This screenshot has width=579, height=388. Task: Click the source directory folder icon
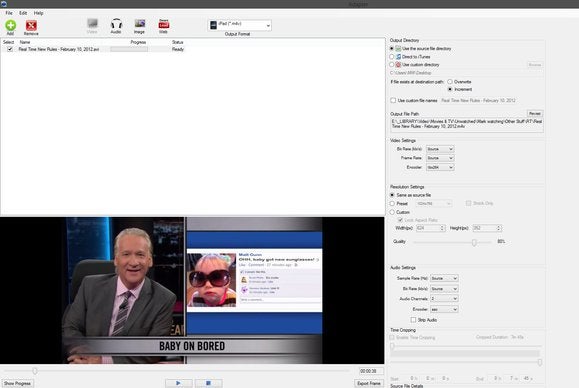pyautogui.click(x=398, y=48)
